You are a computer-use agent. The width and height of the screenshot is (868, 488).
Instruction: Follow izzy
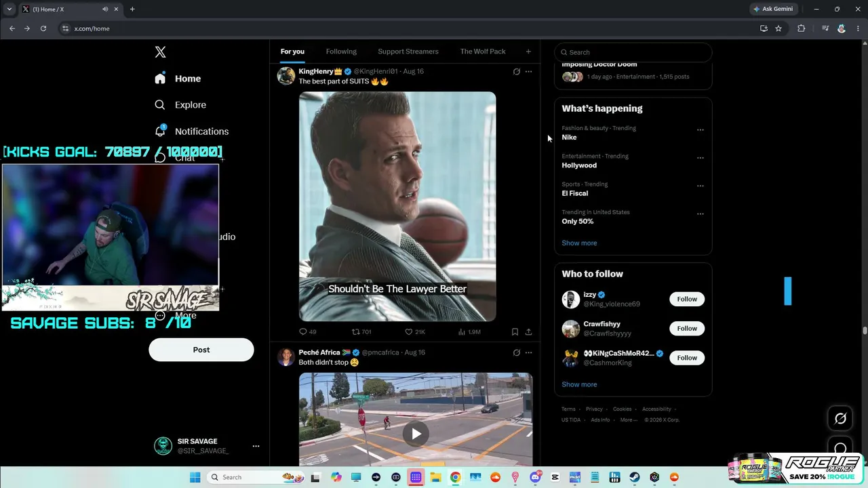click(x=687, y=299)
